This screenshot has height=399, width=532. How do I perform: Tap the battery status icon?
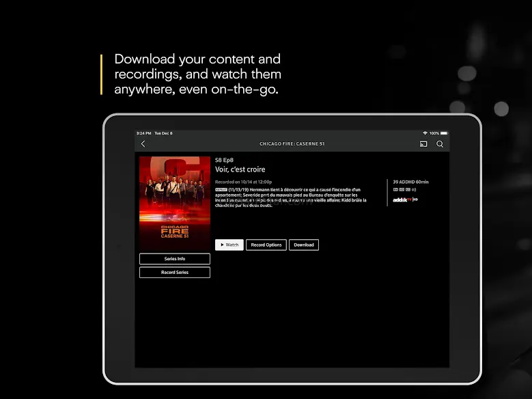tap(444, 133)
